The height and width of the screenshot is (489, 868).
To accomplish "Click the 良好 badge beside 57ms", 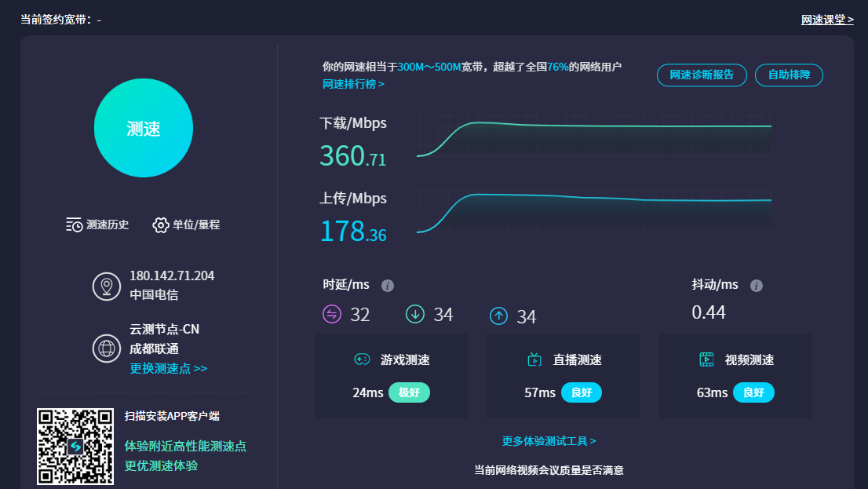I will pos(581,392).
